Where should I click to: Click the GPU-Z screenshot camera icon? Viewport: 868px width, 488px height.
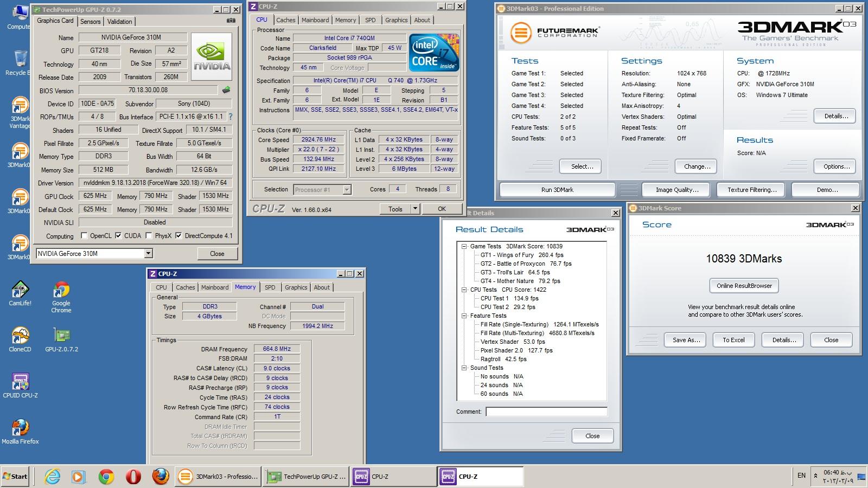pos(231,21)
